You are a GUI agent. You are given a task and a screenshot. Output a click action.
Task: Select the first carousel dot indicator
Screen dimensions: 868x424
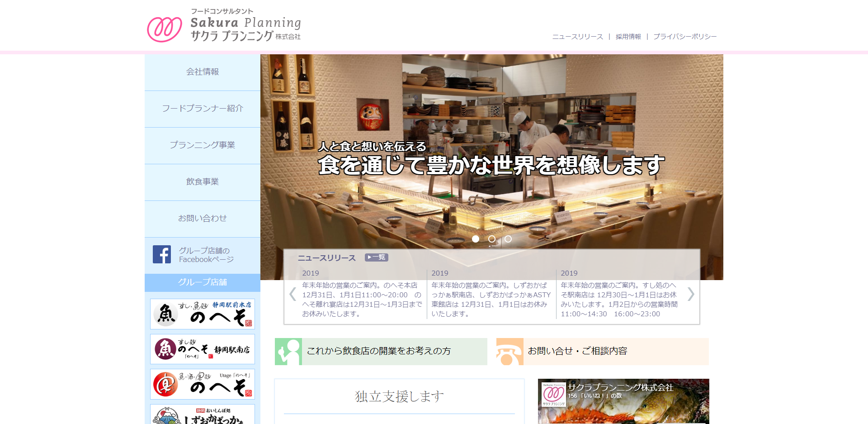[475, 239]
